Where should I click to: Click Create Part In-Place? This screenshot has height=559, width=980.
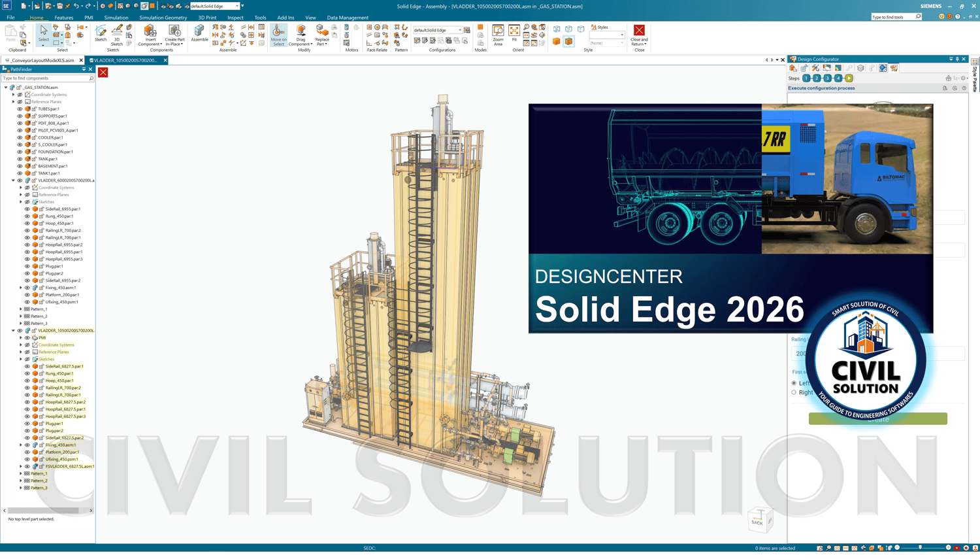coord(174,35)
